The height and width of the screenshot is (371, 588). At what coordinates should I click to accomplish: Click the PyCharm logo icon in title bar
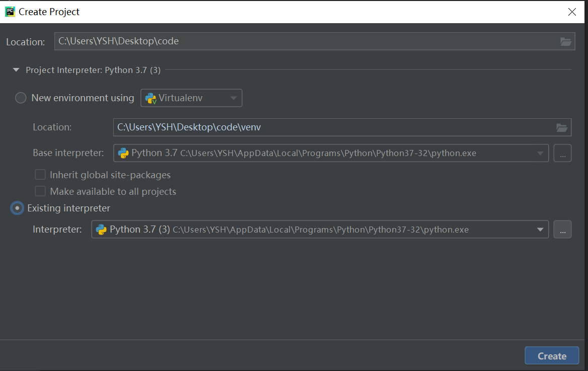pyautogui.click(x=10, y=12)
